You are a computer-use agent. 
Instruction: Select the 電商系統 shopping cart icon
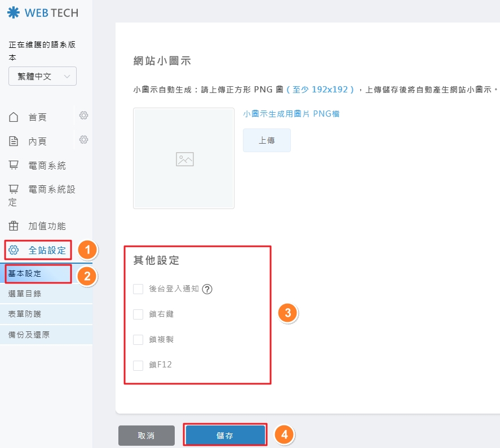point(14,165)
